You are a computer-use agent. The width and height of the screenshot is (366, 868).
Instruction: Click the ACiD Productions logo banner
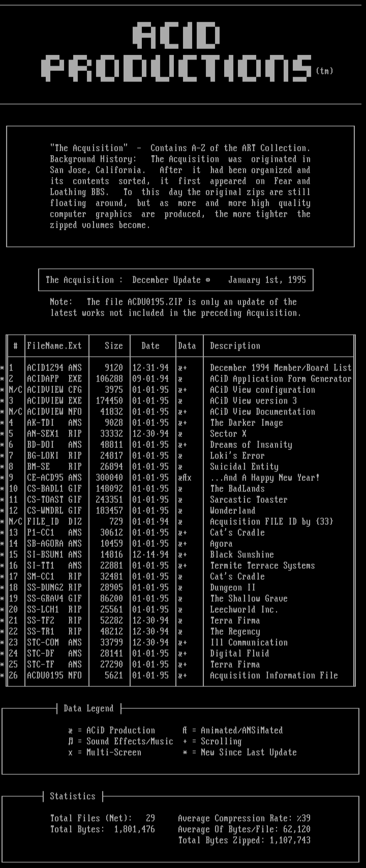176,52
